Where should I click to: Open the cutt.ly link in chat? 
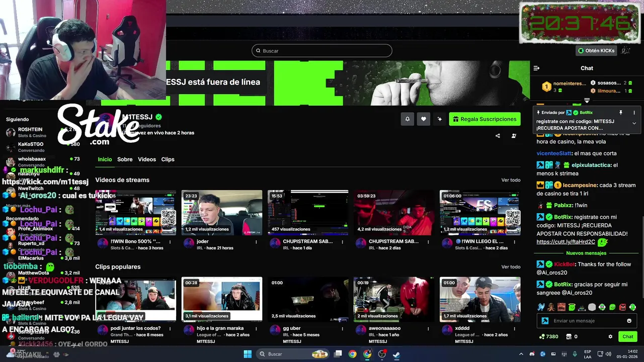[566, 242]
